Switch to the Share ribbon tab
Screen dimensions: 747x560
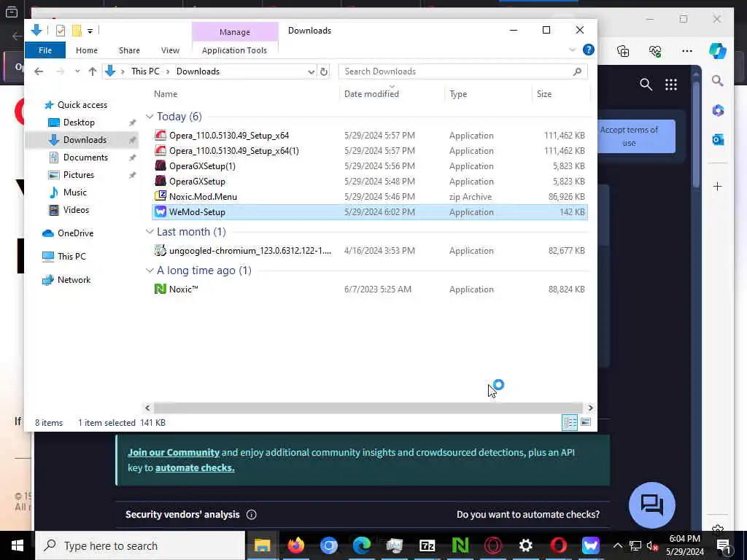pos(129,50)
